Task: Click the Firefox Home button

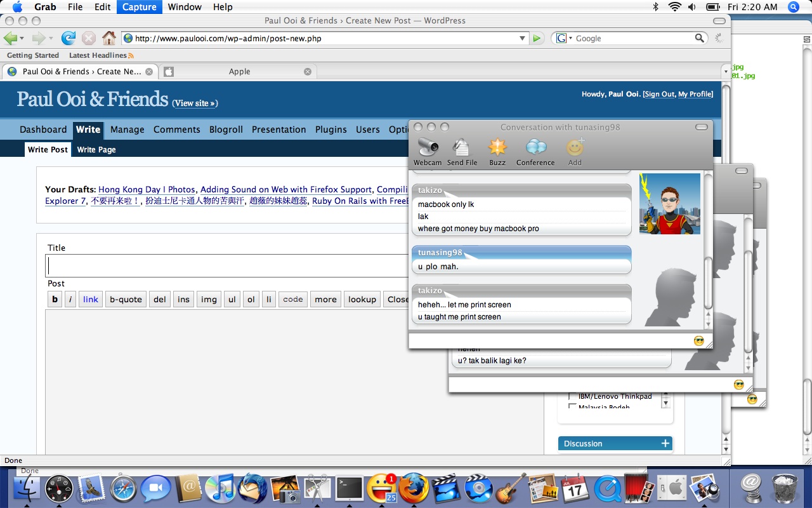Action: pyautogui.click(x=109, y=38)
